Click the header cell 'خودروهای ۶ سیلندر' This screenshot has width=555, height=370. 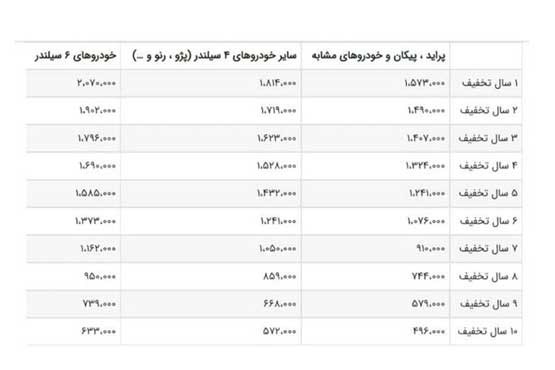[75, 56]
